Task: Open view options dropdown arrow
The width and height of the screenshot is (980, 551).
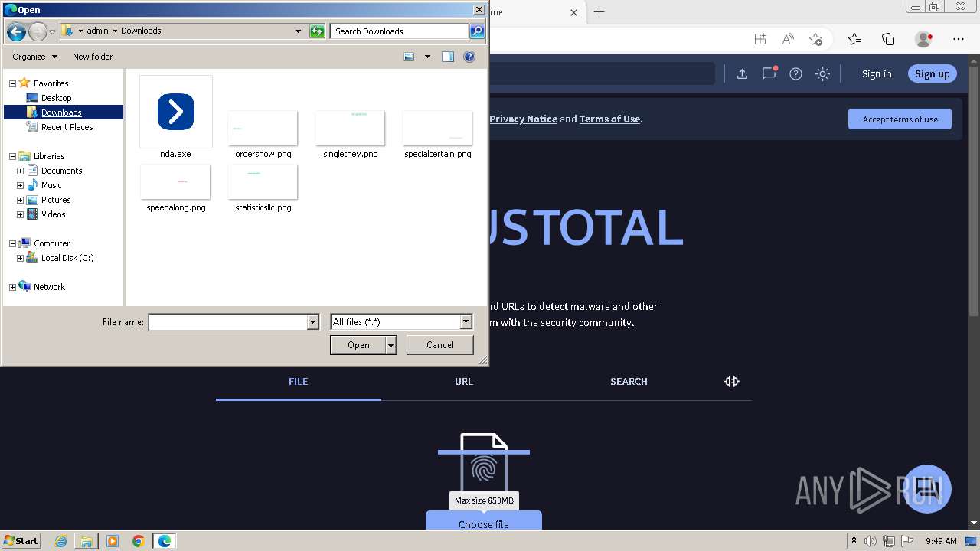Action: (427, 57)
